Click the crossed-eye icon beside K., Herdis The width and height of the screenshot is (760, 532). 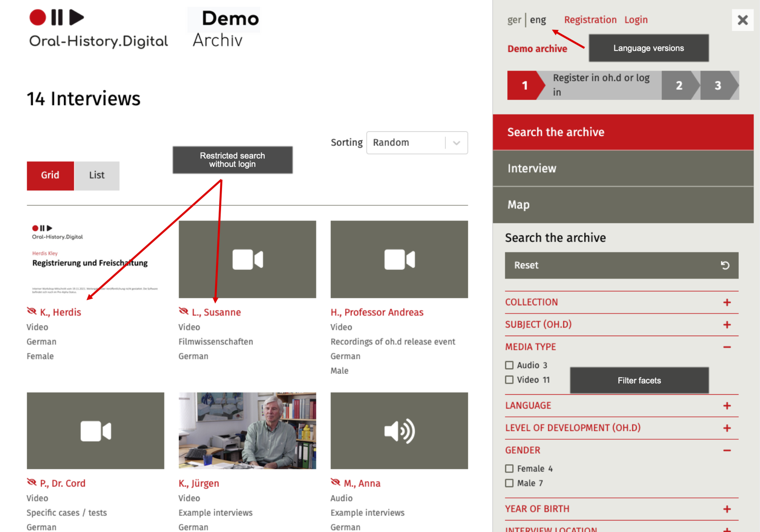point(32,311)
